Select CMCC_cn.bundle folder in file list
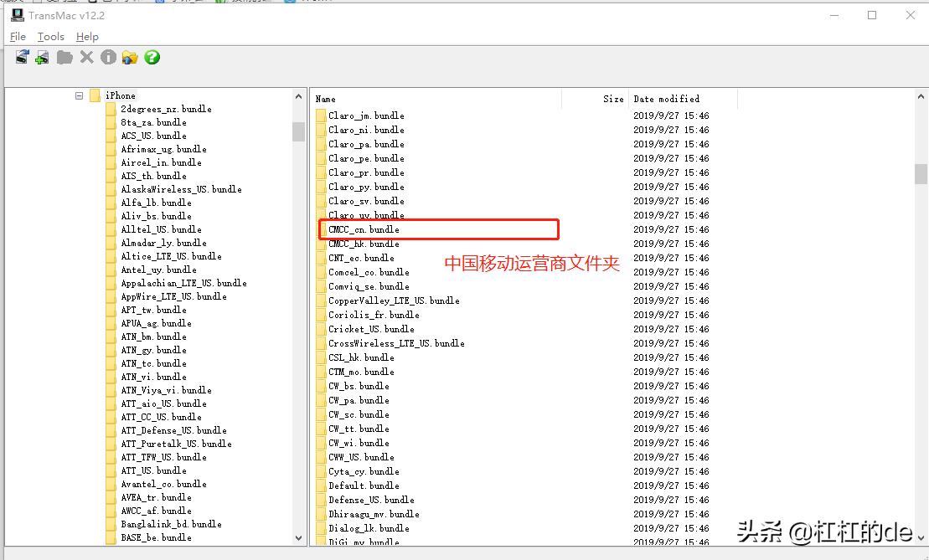Screen dimensions: 929x560 (x=364, y=229)
